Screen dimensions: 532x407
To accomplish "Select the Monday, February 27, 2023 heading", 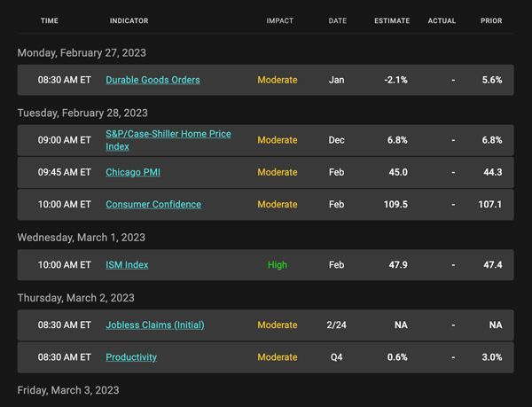I will pyautogui.click(x=82, y=53).
